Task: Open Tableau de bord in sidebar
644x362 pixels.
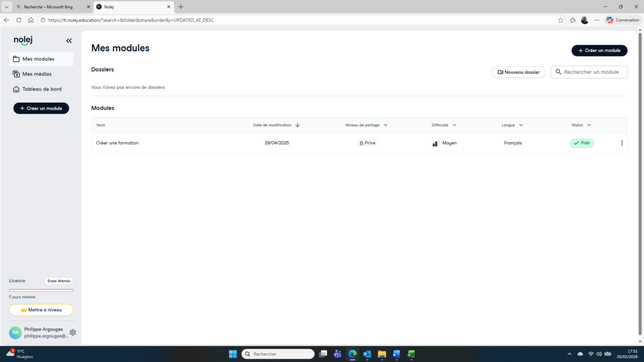Action: [41, 89]
